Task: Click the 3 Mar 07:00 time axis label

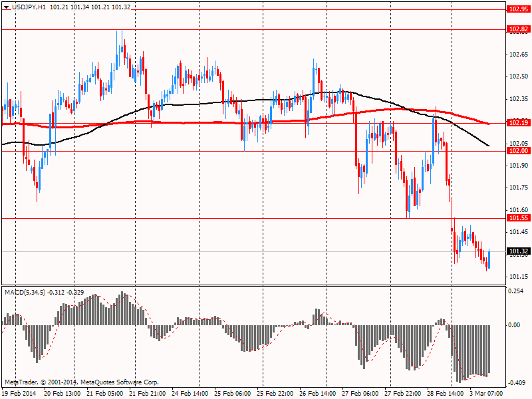Action: [485, 393]
